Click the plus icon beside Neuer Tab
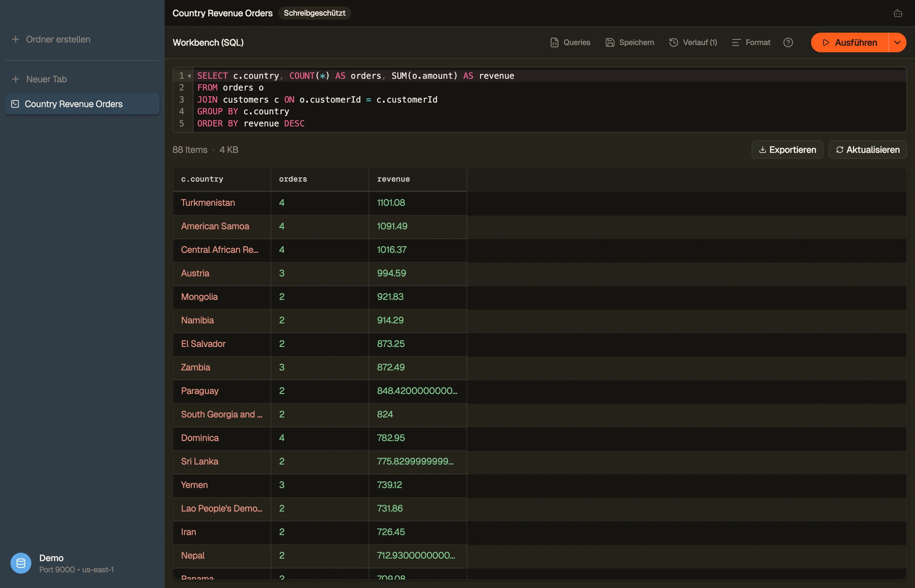 [16, 79]
